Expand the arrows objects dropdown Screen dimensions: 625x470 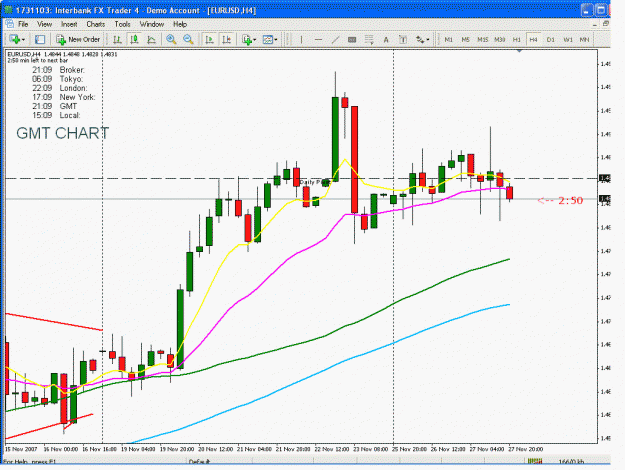(428, 40)
